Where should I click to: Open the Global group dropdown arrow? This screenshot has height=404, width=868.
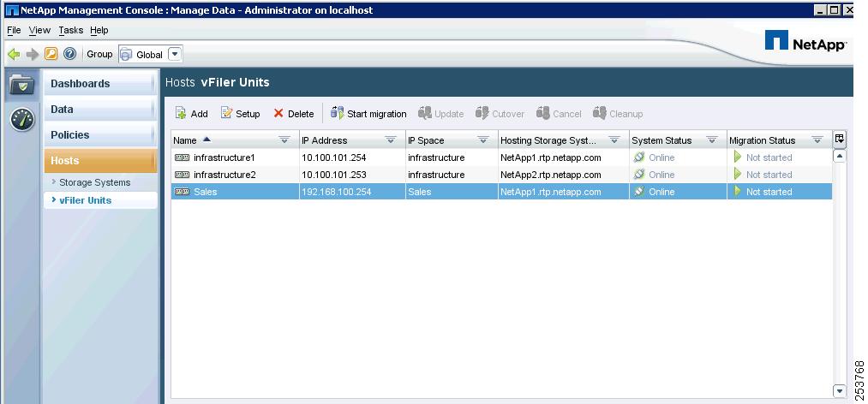coord(175,54)
